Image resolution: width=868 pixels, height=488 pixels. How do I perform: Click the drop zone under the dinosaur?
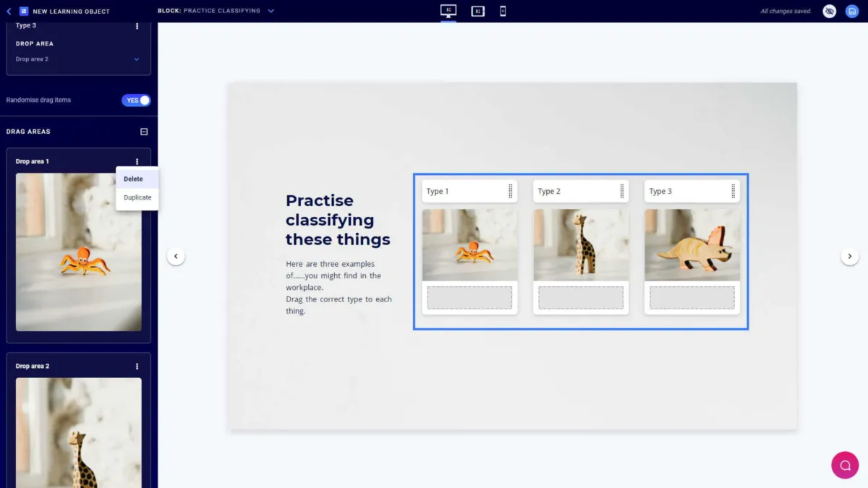click(x=692, y=298)
